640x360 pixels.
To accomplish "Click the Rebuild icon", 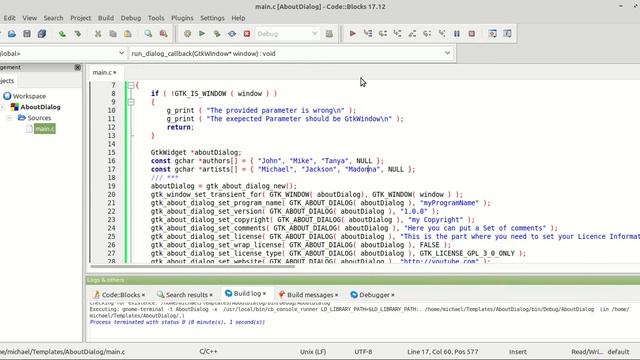I will (x=232, y=34).
